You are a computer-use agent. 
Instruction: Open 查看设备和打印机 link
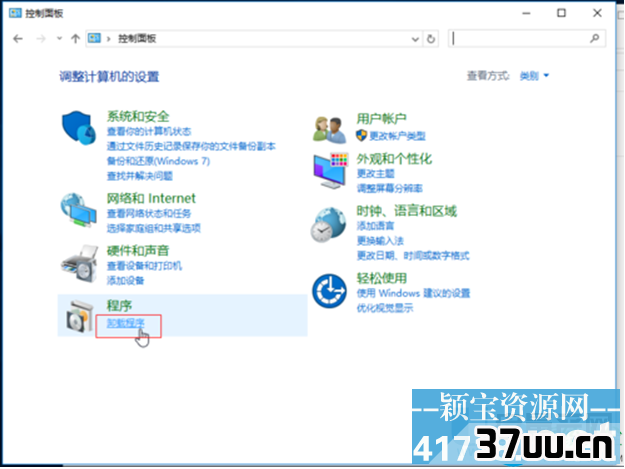(144, 266)
